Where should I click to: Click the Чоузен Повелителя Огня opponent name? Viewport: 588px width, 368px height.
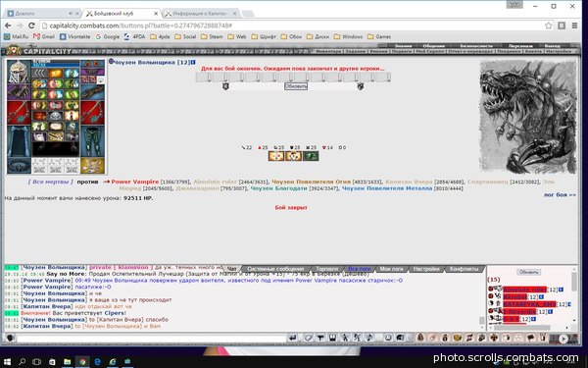[311, 182]
